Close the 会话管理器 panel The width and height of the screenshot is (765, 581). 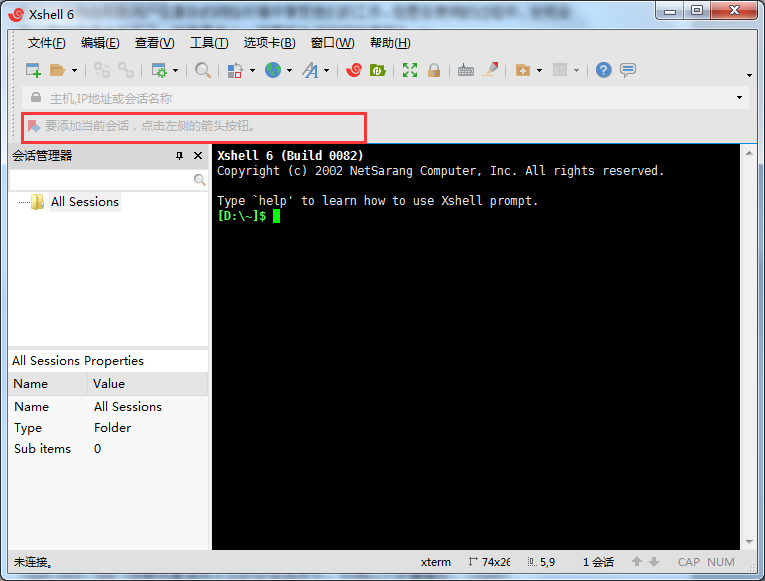click(x=198, y=156)
